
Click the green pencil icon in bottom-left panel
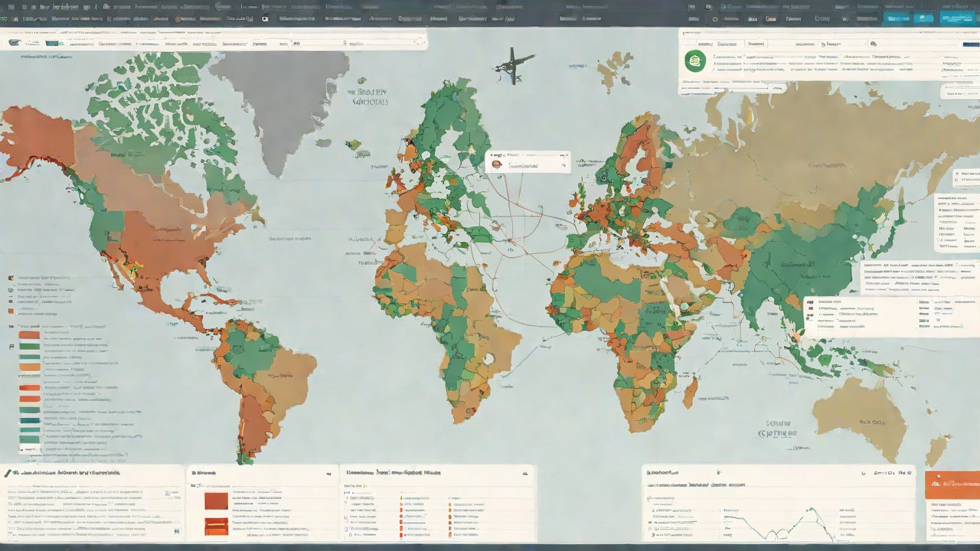coord(8,474)
